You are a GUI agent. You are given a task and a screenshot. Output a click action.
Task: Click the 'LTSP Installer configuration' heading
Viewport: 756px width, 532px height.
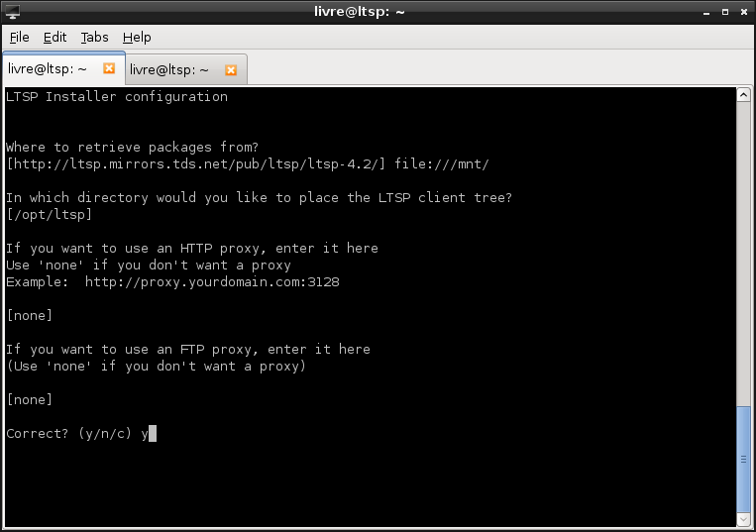117,97
